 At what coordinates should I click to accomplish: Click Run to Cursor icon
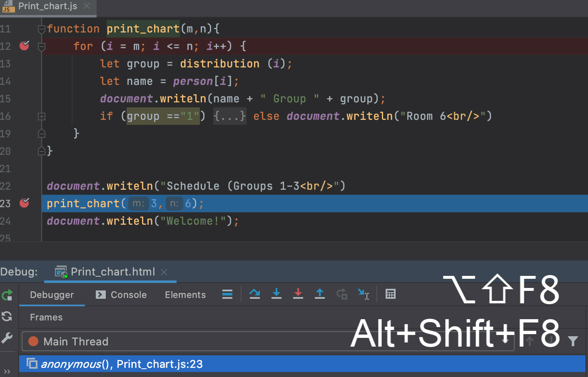(x=364, y=294)
